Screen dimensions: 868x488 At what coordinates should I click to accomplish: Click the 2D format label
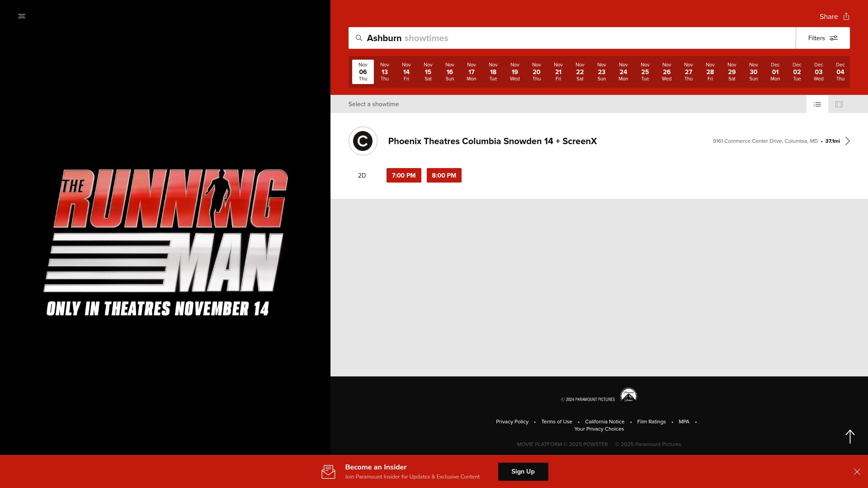click(362, 175)
